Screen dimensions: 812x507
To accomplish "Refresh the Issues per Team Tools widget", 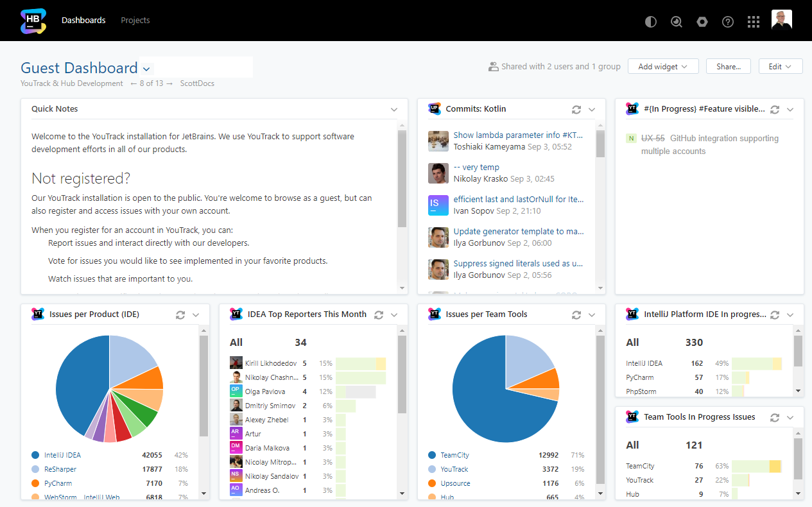I will click(576, 315).
